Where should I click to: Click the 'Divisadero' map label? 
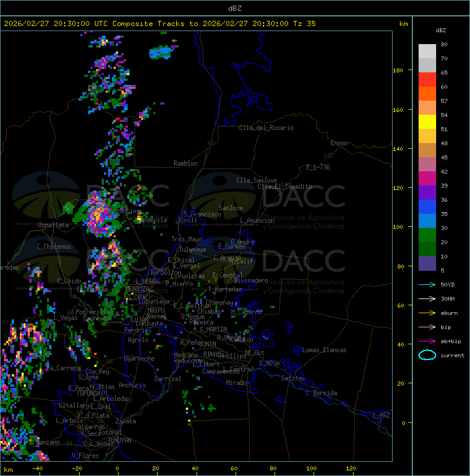(x=251, y=280)
